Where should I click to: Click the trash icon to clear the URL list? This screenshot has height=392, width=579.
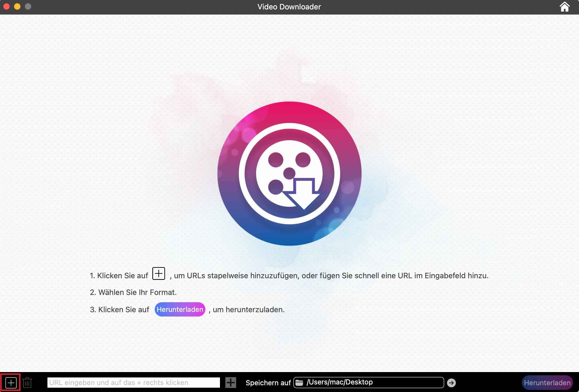(x=27, y=382)
